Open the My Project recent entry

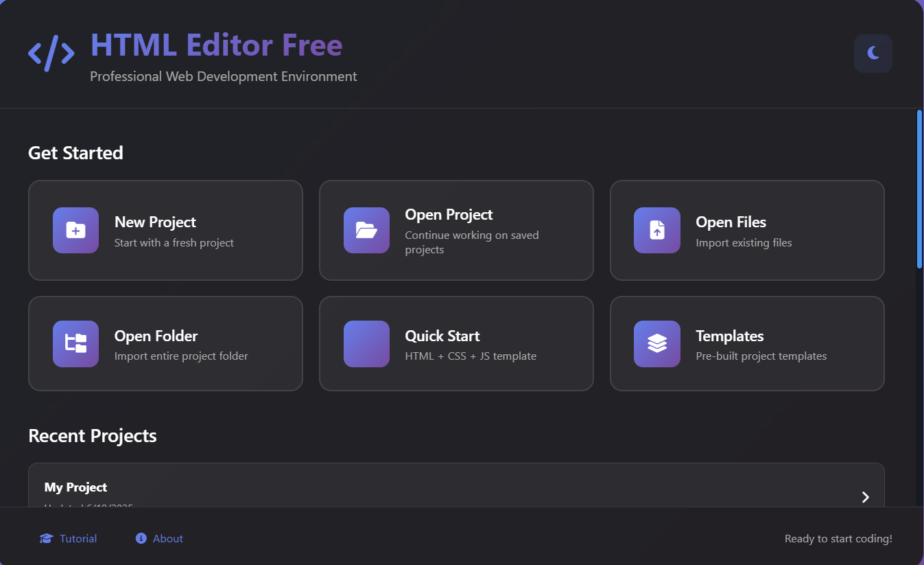pyautogui.click(x=76, y=487)
